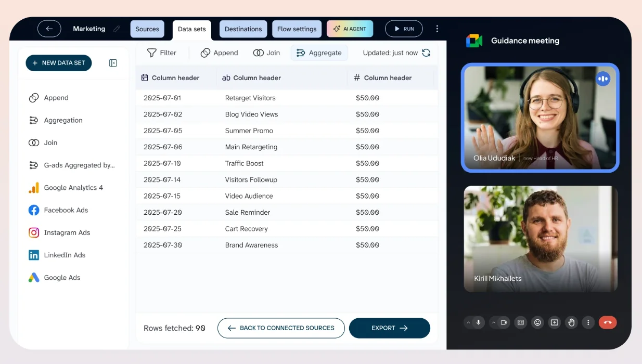
Task: Open the Aggregate tool
Action: click(x=319, y=53)
